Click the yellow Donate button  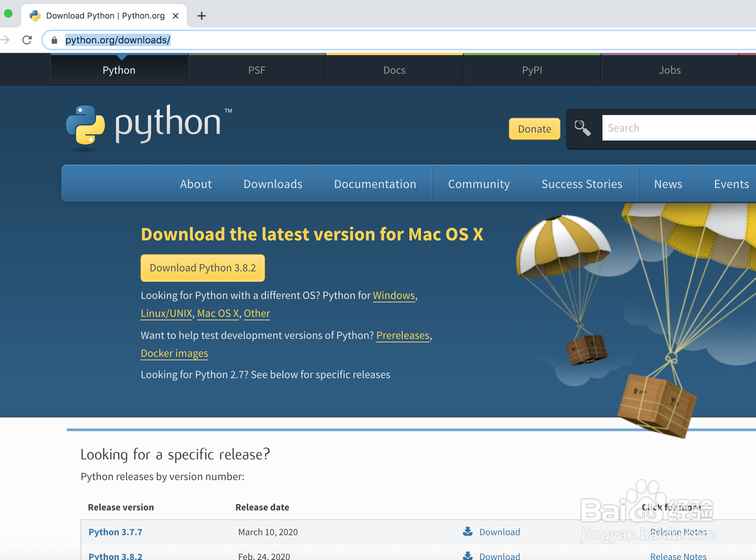pyautogui.click(x=534, y=129)
